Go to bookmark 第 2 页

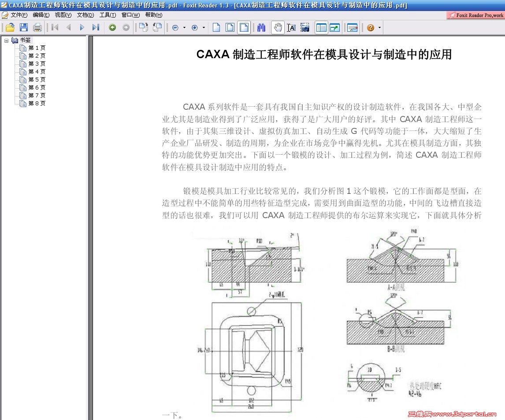click(37, 56)
